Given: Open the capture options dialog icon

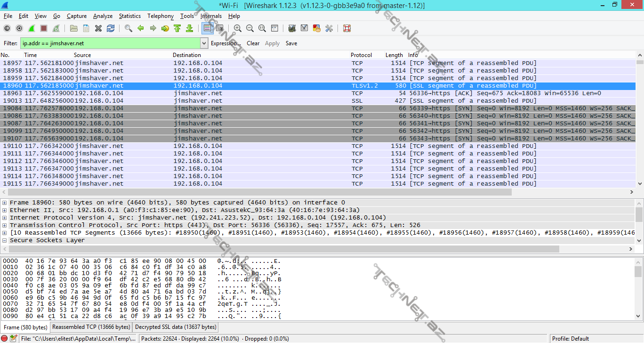Looking at the screenshot, I should pos(19,28).
